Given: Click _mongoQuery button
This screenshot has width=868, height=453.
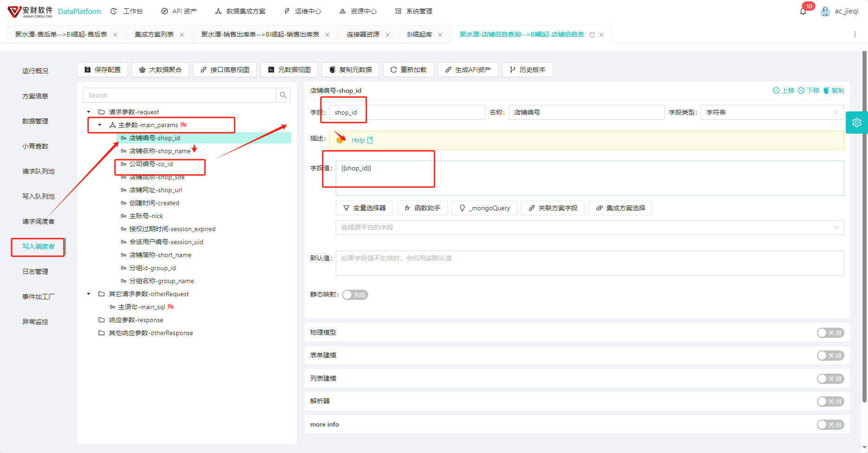Looking at the screenshot, I should (485, 208).
